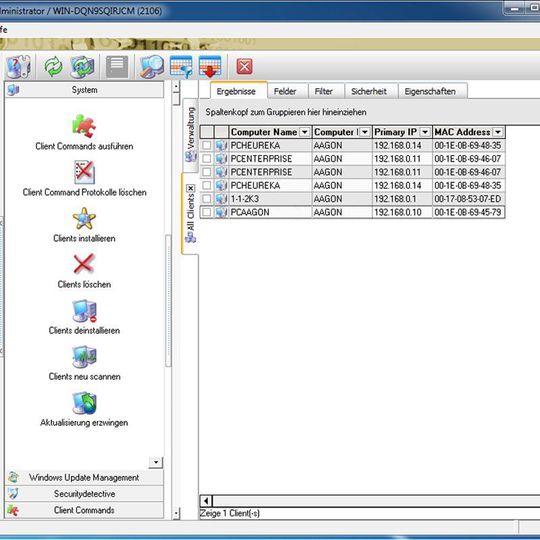Expand the Primary IP column dropdown
This screenshot has height=540, width=540.
425,132
